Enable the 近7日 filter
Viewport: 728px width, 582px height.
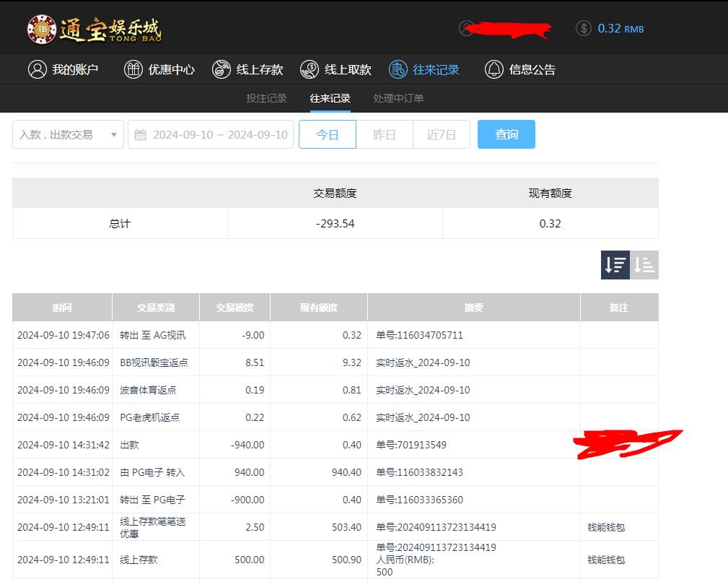[441, 134]
